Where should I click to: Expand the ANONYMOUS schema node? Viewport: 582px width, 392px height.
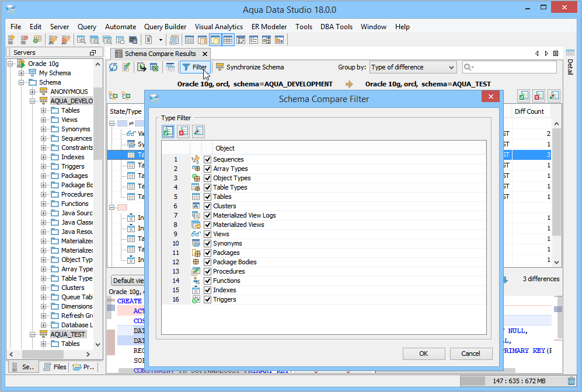click(33, 92)
